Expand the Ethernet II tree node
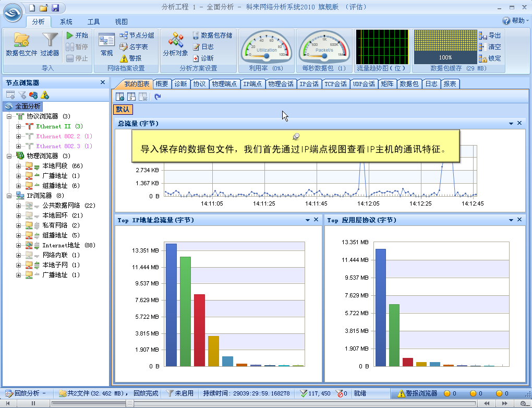Image resolution: width=532 pixels, height=408 pixels. tap(19, 126)
